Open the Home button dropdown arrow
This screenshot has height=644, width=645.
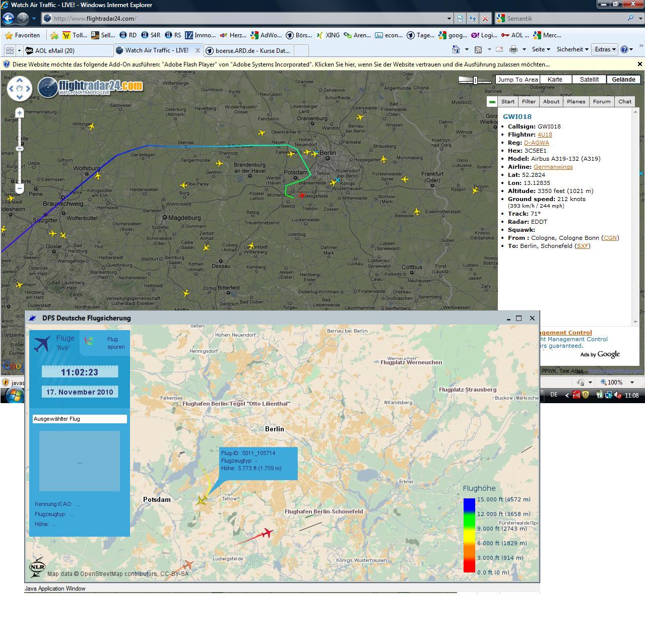(x=467, y=49)
